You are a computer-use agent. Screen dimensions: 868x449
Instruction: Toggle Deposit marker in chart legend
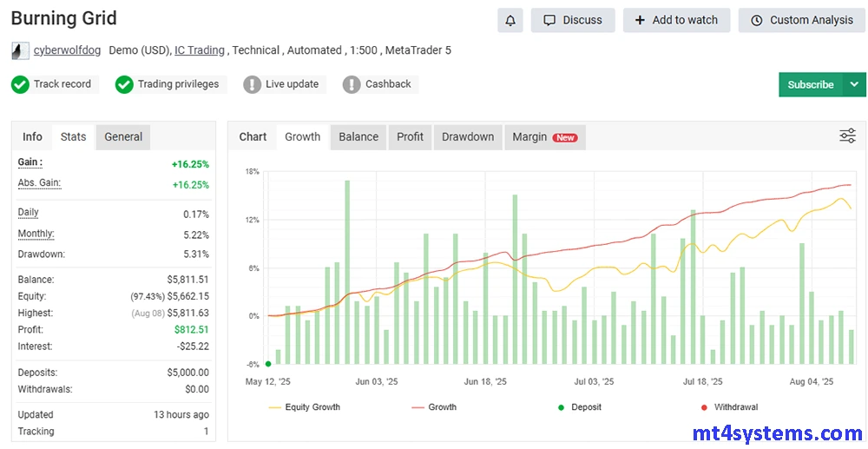click(579, 406)
